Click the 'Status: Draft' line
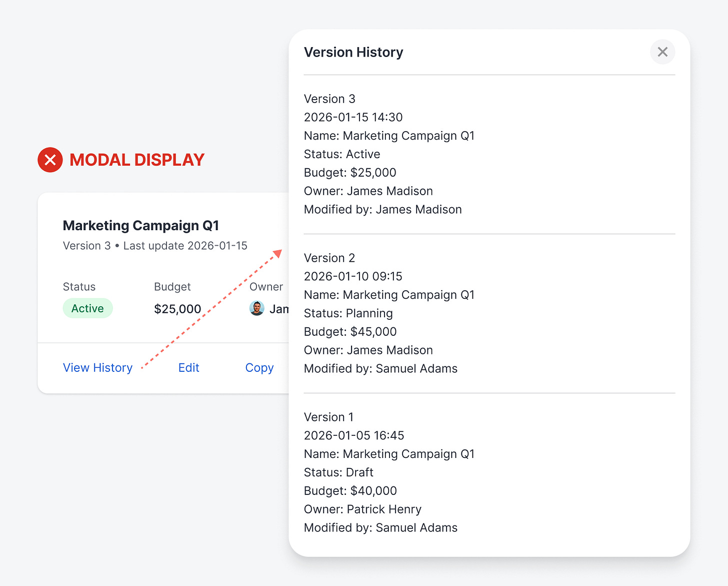The width and height of the screenshot is (728, 586). point(338,472)
